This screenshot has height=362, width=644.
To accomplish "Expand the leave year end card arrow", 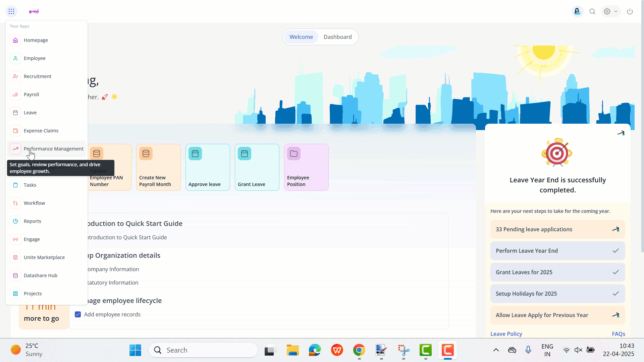I will pyautogui.click(x=621, y=133).
